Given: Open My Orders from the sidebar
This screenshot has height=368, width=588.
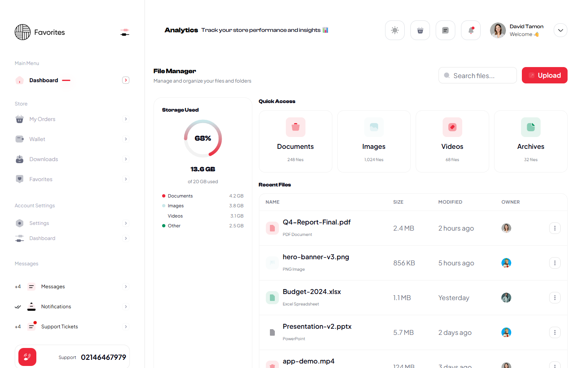Looking at the screenshot, I should pyautogui.click(x=42, y=119).
